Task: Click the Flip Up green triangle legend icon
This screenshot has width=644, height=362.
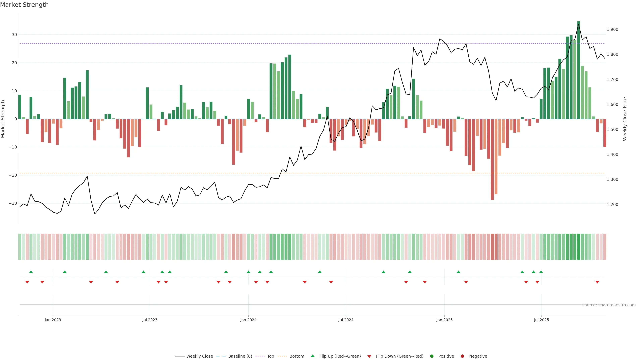Action: [312, 356]
